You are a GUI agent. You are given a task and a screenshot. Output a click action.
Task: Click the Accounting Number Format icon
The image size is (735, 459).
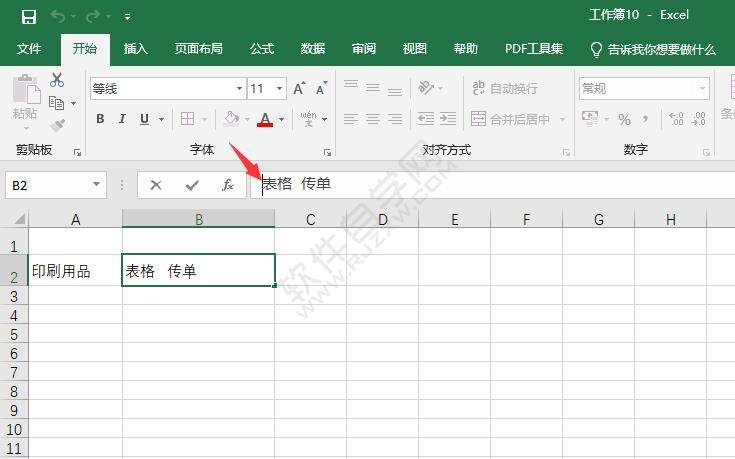coord(590,119)
